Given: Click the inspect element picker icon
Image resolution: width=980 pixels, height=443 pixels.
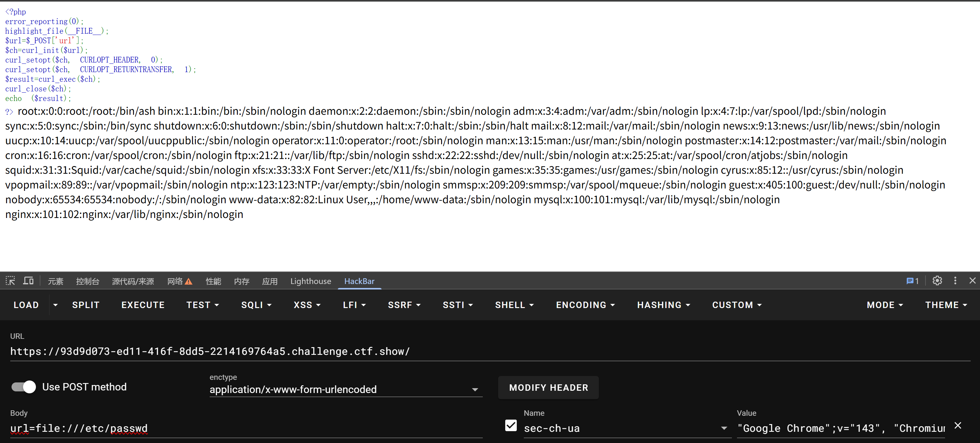Looking at the screenshot, I should (x=10, y=281).
